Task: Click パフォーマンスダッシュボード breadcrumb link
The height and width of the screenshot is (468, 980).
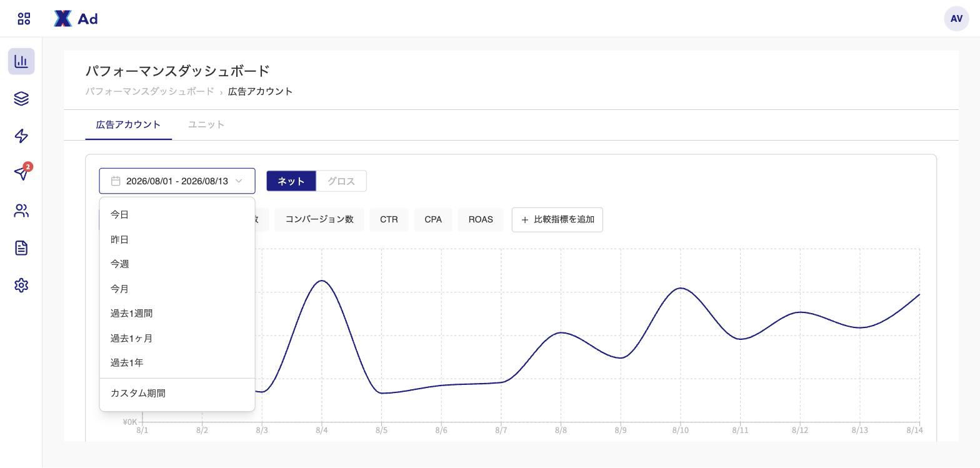Action: [x=149, y=91]
